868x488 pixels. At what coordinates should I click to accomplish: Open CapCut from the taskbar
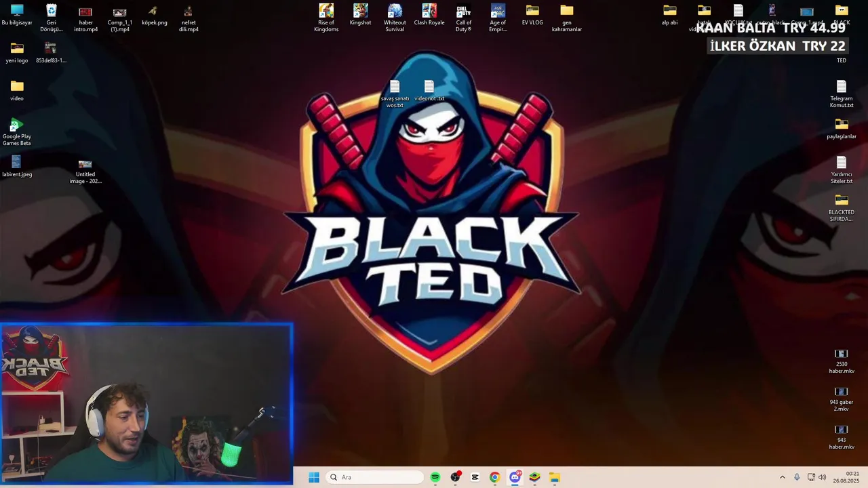click(x=475, y=477)
